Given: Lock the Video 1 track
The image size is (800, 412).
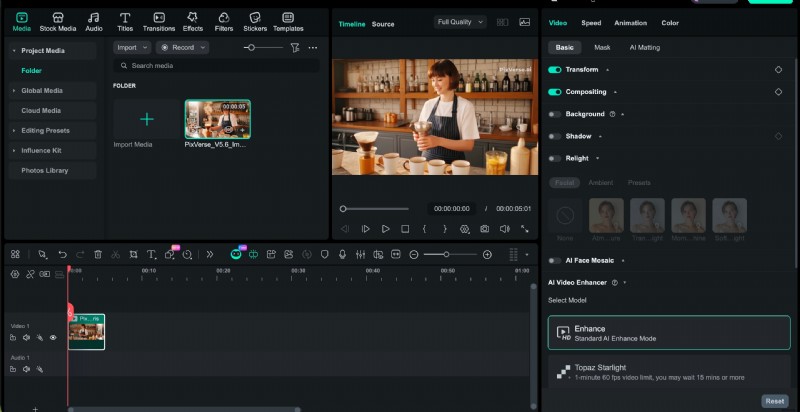Looking at the screenshot, I should [x=13, y=338].
